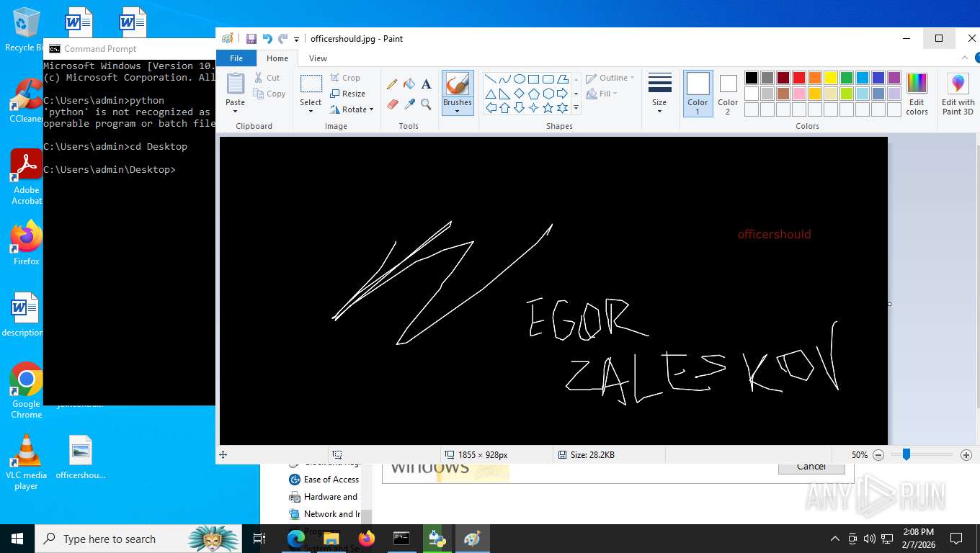Choose the Rounded rectangle shape
The height and width of the screenshot is (553, 980).
pyautogui.click(x=548, y=79)
